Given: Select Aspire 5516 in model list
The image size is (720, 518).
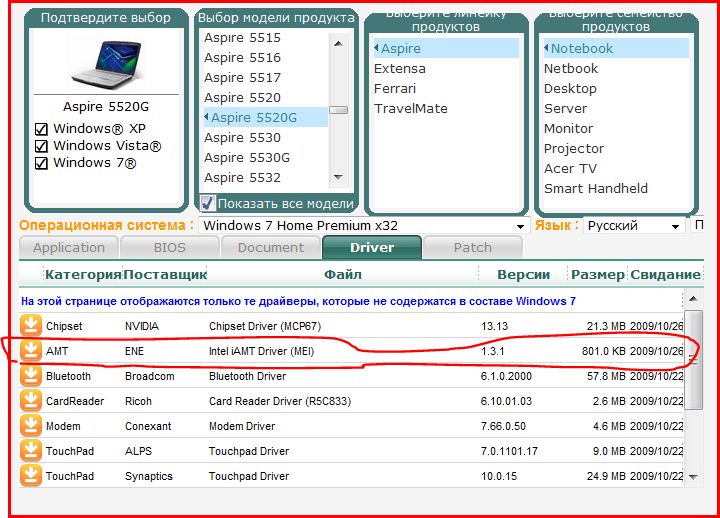Looking at the screenshot, I should coord(242,58).
